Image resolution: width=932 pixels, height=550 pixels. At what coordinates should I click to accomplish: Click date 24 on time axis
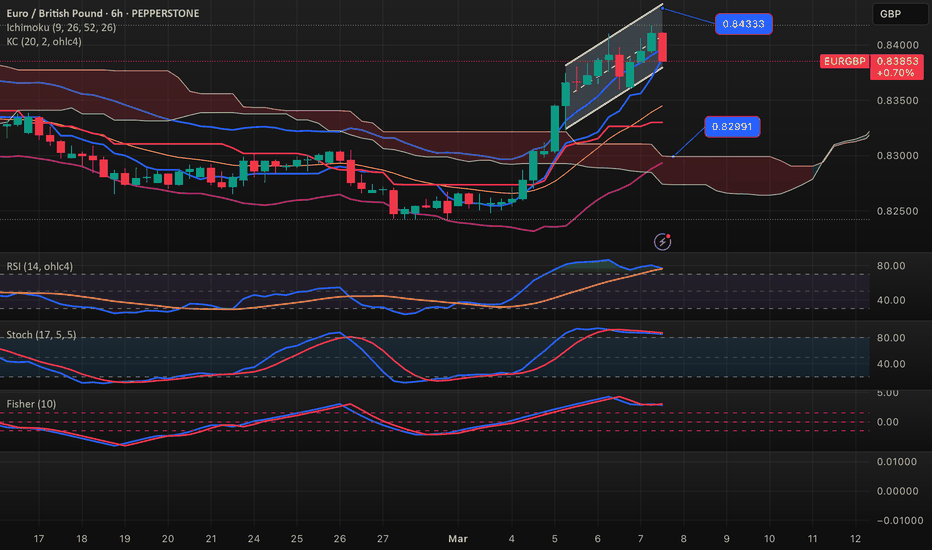(254, 539)
